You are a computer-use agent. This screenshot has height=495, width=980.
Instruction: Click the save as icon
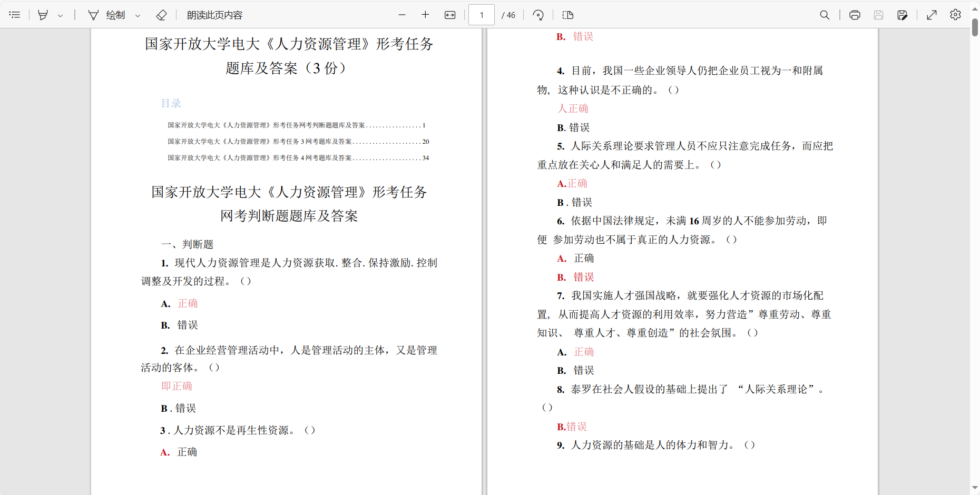903,15
